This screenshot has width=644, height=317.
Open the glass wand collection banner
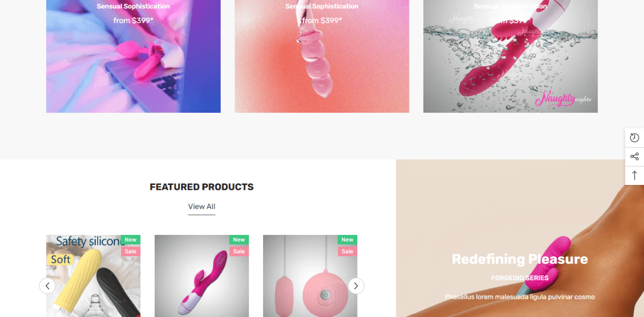[x=322, y=56]
